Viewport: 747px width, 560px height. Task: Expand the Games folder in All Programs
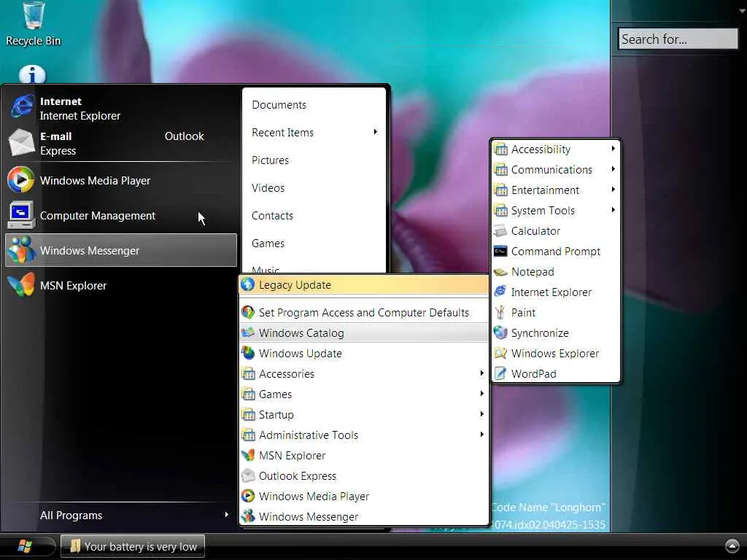(364, 394)
